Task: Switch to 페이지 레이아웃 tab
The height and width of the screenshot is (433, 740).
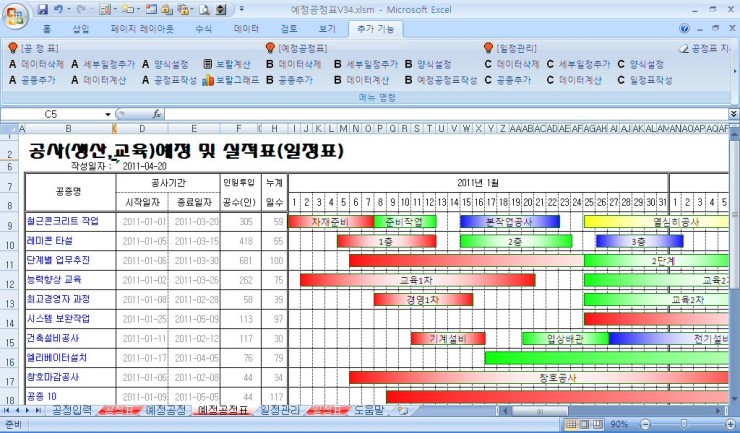Action: point(142,29)
